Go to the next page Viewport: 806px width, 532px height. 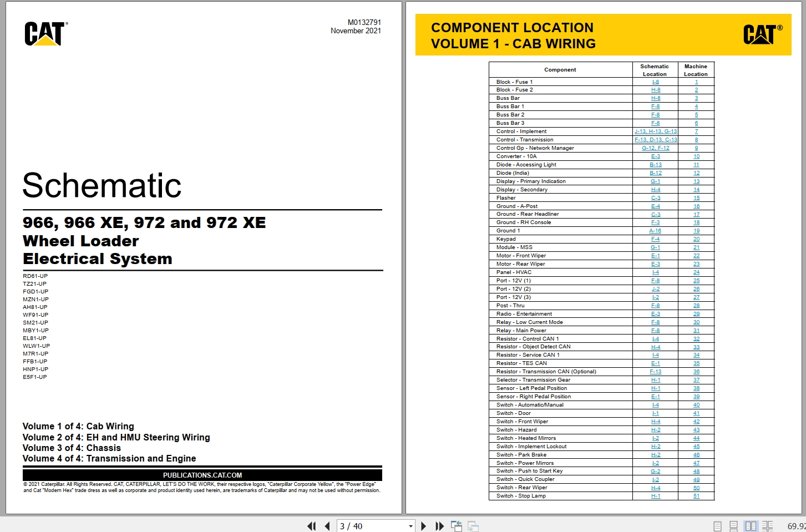424,526
